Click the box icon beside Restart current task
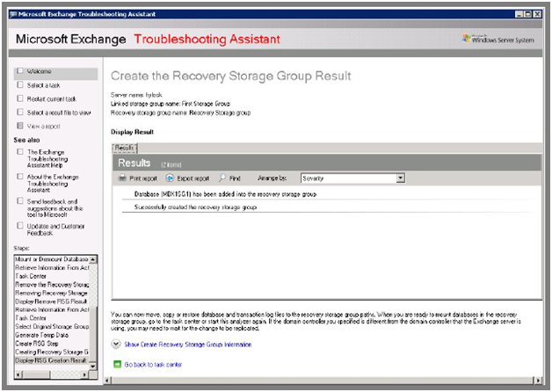 [20, 98]
